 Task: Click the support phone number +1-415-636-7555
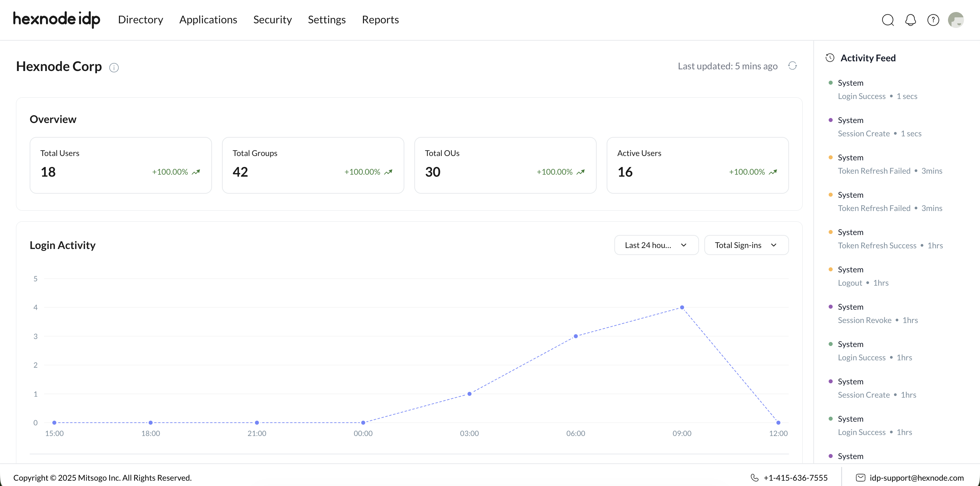(x=795, y=478)
